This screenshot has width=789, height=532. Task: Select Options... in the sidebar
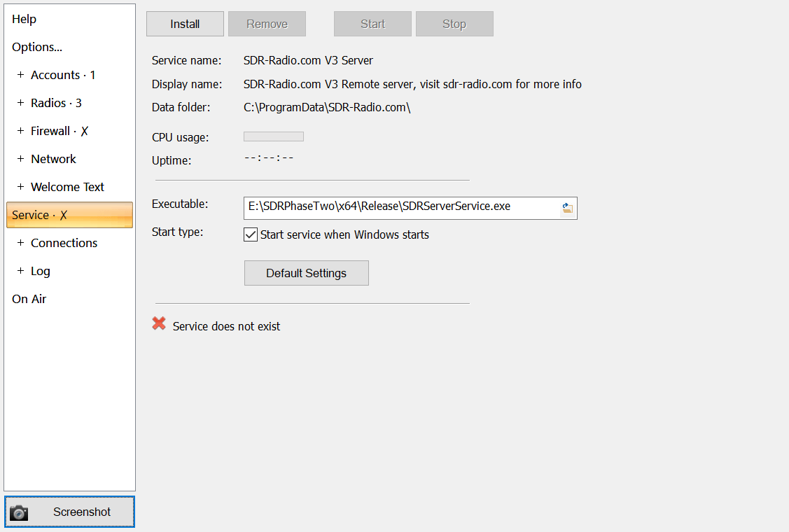[x=37, y=47]
